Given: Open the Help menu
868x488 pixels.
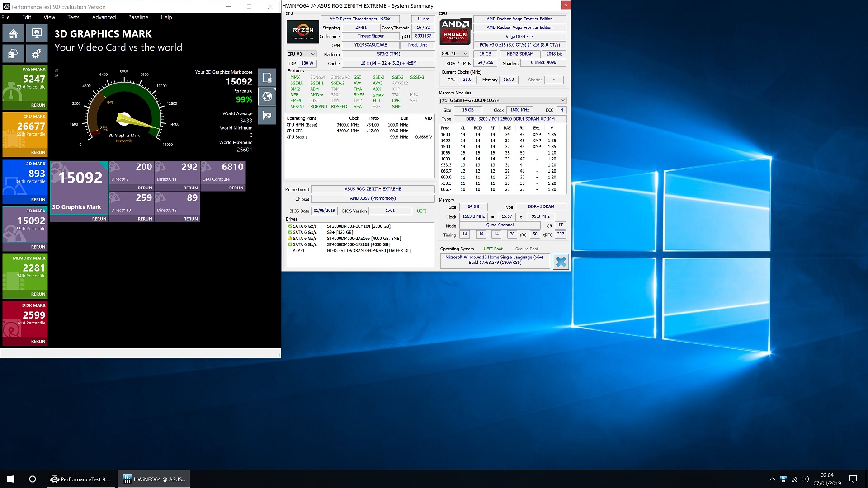Looking at the screenshot, I should tap(166, 17).
